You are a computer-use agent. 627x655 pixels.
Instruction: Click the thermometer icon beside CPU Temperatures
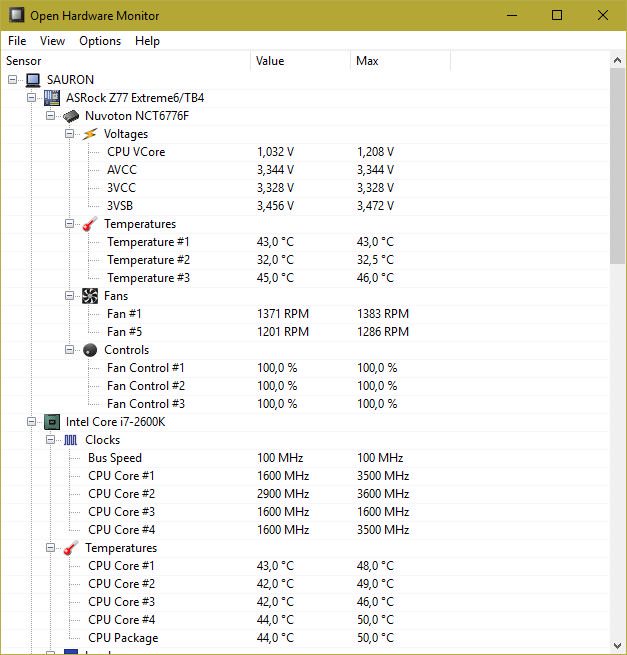[71, 548]
